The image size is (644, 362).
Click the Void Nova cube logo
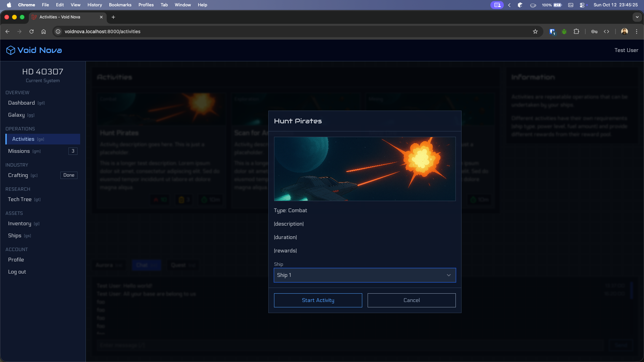pyautogui.click(x=10, y=50)
